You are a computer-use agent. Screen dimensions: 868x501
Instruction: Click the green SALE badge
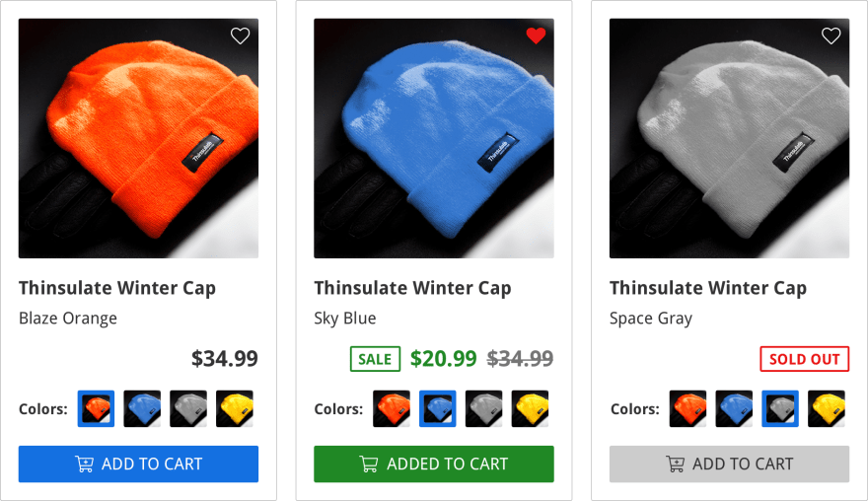point(376,359)
